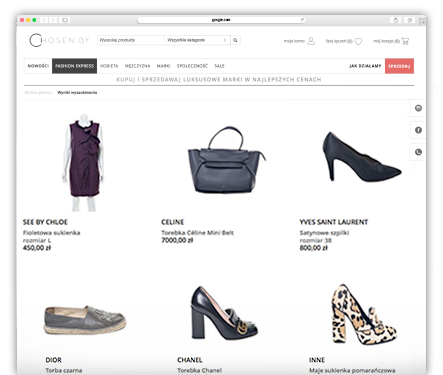The image size is (443, 375).
Task: Open Jak działamy page
Action: (x=365, y=66)
